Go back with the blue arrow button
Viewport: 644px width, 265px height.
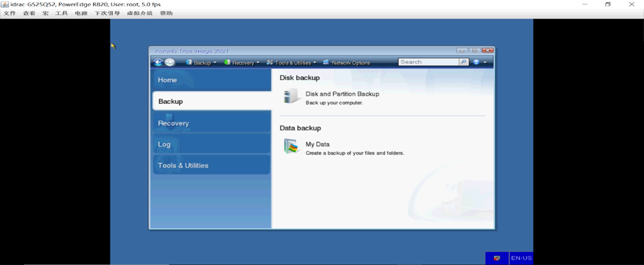pos(158,62)
